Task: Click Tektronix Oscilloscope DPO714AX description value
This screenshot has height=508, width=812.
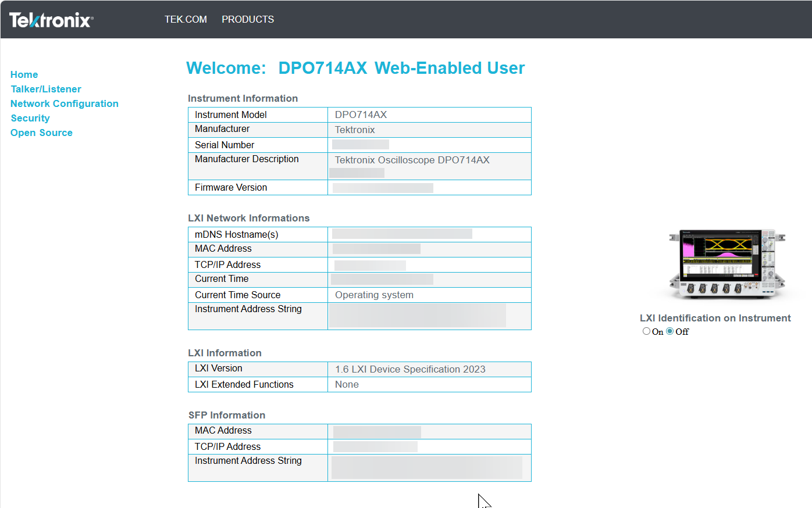Action: tap(412, 160)
